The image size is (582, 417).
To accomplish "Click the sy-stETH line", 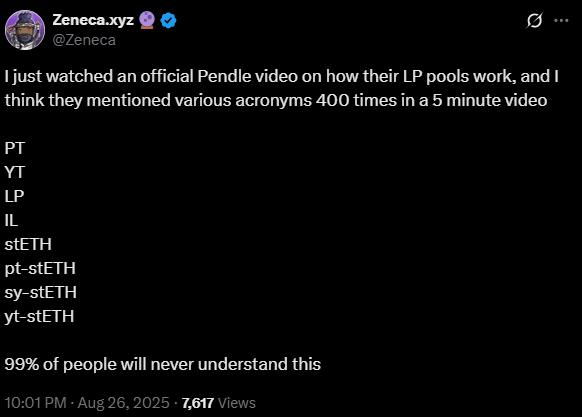I will point(41,292).
